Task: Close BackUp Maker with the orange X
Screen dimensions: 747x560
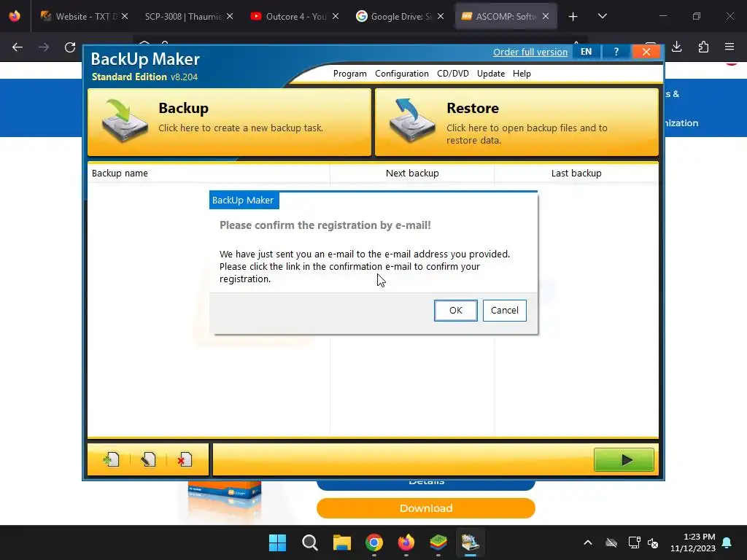Action: [646, 52]
